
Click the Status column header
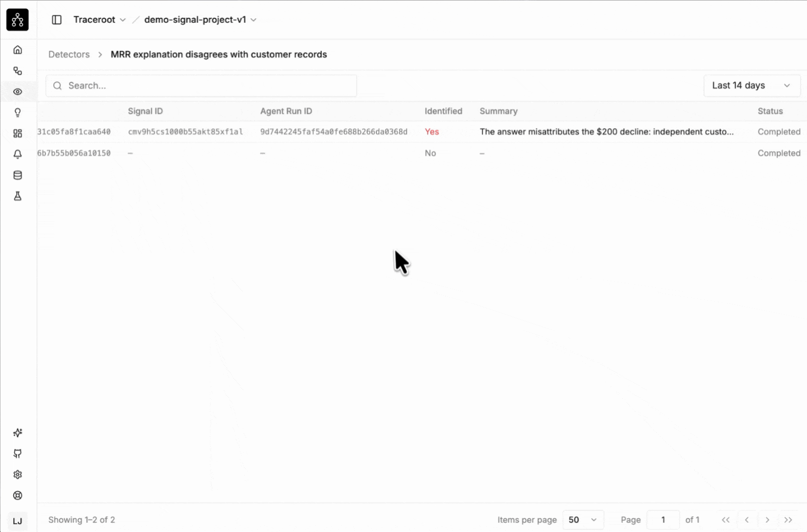click(x=770, y=111)
